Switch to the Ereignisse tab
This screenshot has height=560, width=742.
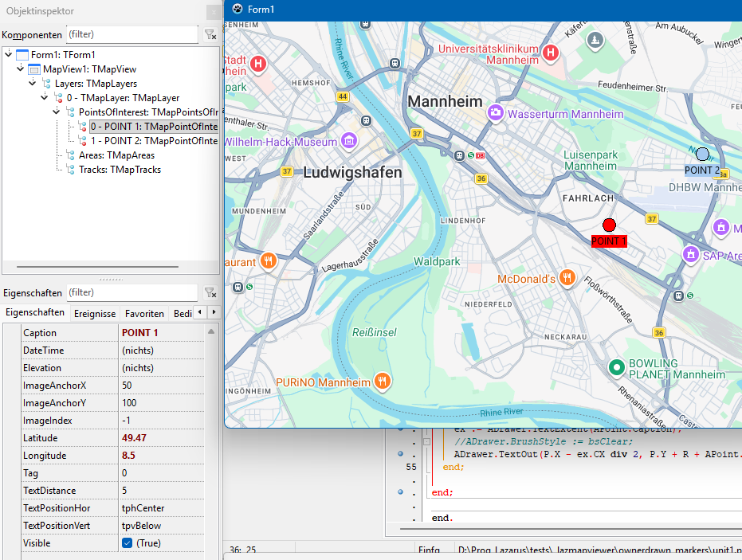click(x=95, y=314)
